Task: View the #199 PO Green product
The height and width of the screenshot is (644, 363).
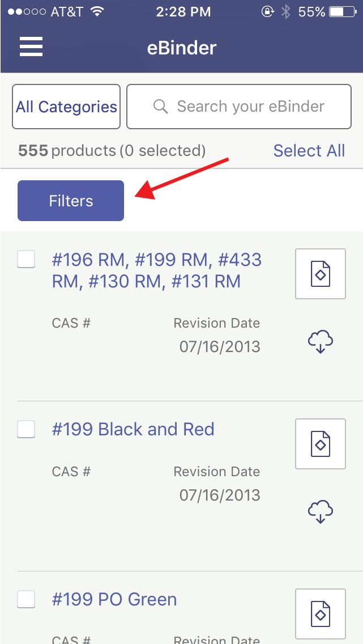Action: 114,599
